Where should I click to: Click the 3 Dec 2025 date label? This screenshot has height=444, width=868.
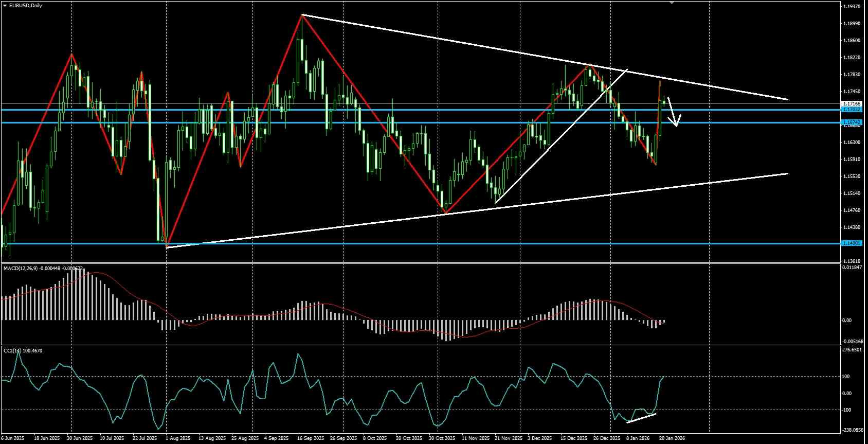[x=539, y=439]
